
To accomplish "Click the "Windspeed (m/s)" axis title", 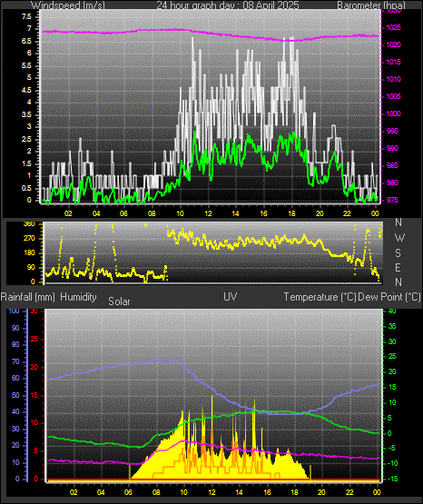I will click(x=68, y=5).
